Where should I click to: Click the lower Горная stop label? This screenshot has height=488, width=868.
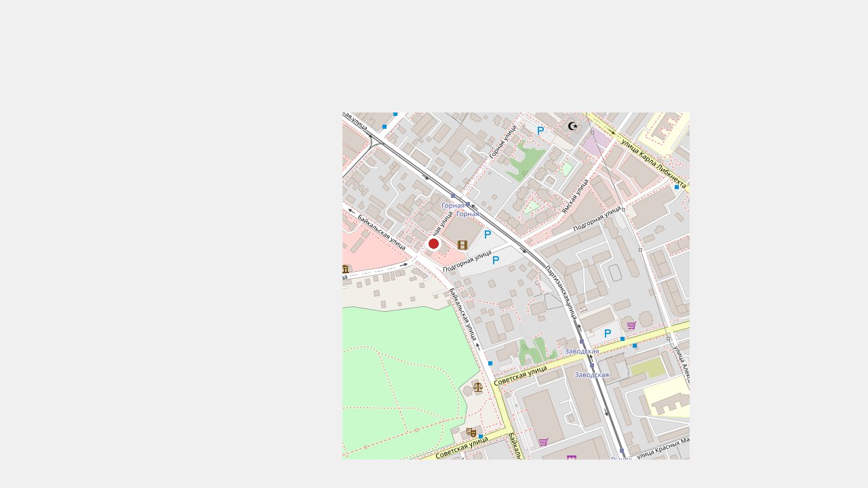468,214
